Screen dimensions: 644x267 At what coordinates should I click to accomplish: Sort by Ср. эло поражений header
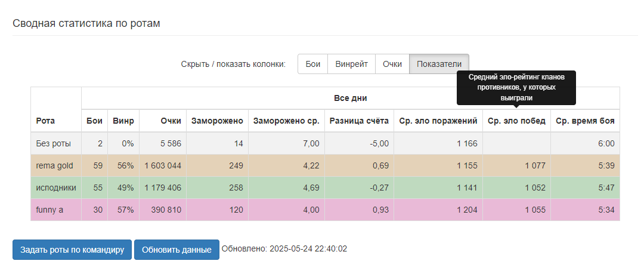(x=438, y=121)
